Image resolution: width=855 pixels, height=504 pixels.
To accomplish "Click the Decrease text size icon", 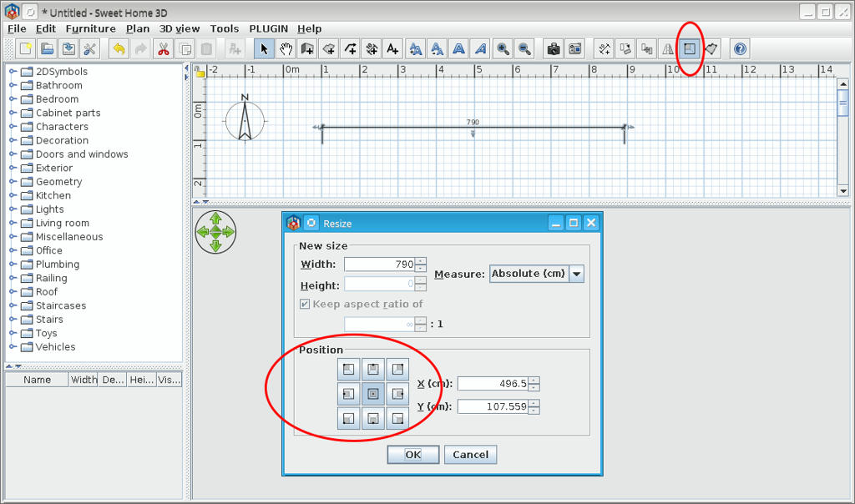I will (438, 49).
